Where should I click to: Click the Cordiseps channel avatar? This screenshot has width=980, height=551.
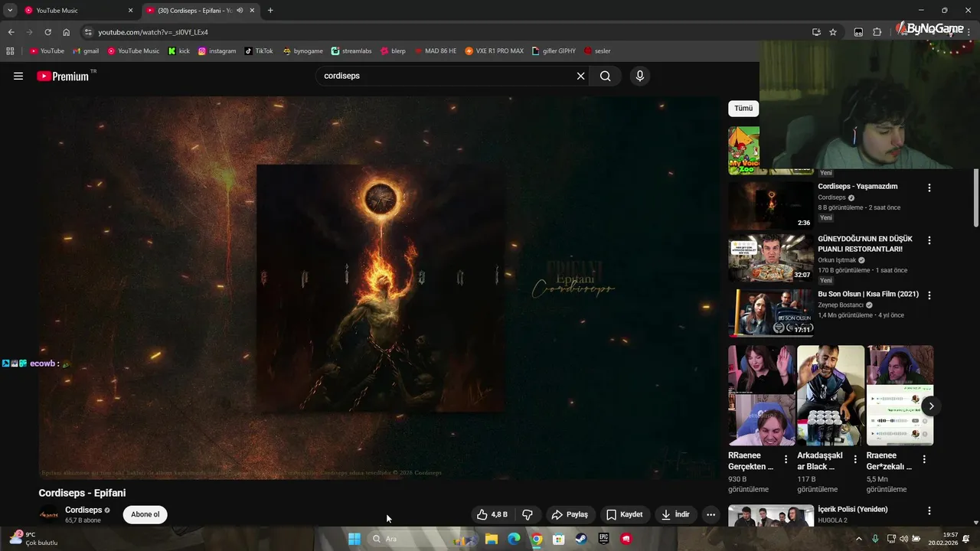pos(49,514)
